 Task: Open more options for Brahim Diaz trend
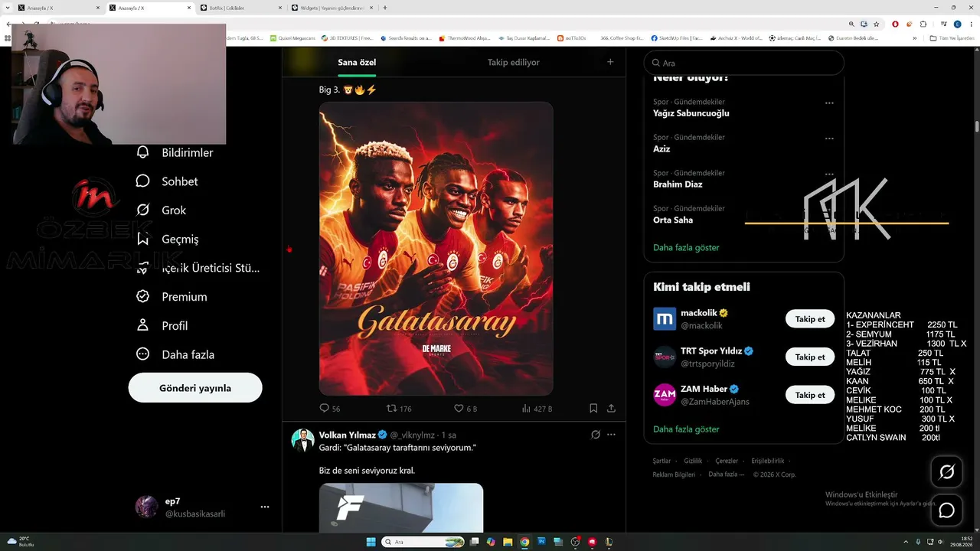tap(829, 174)
